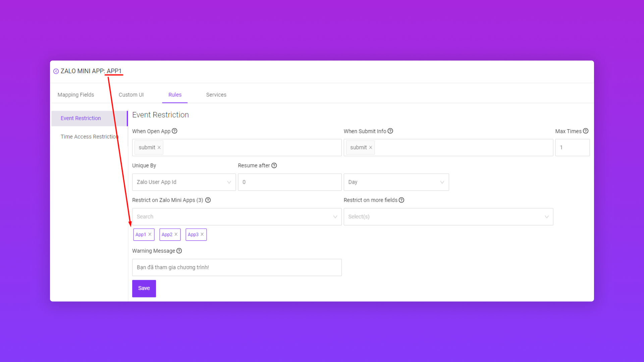Remove the App2 tag
The height and width of the screenshot is (362, 644).
(176, 234)
